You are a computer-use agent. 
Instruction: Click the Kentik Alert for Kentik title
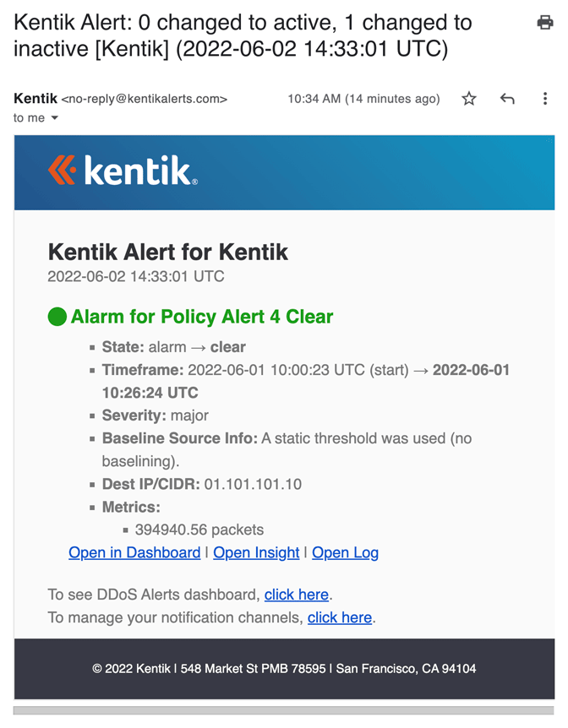click(x=168, y=252)
